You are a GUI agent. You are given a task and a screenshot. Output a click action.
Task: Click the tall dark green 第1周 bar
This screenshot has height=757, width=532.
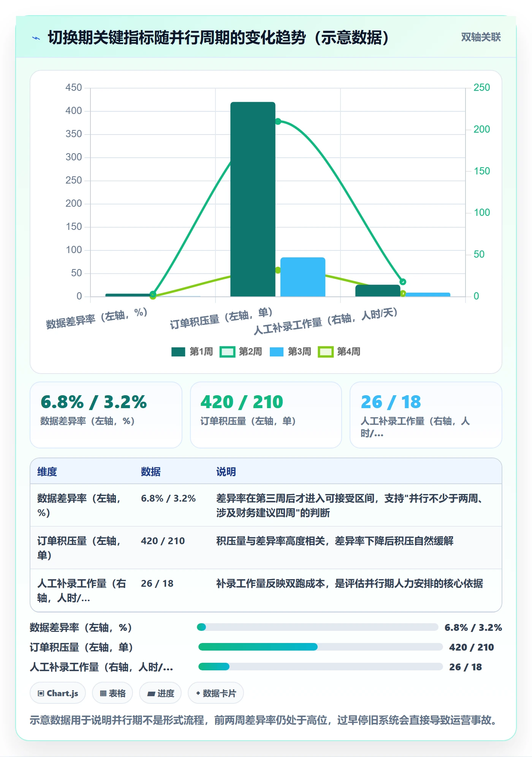coord(253,199)
